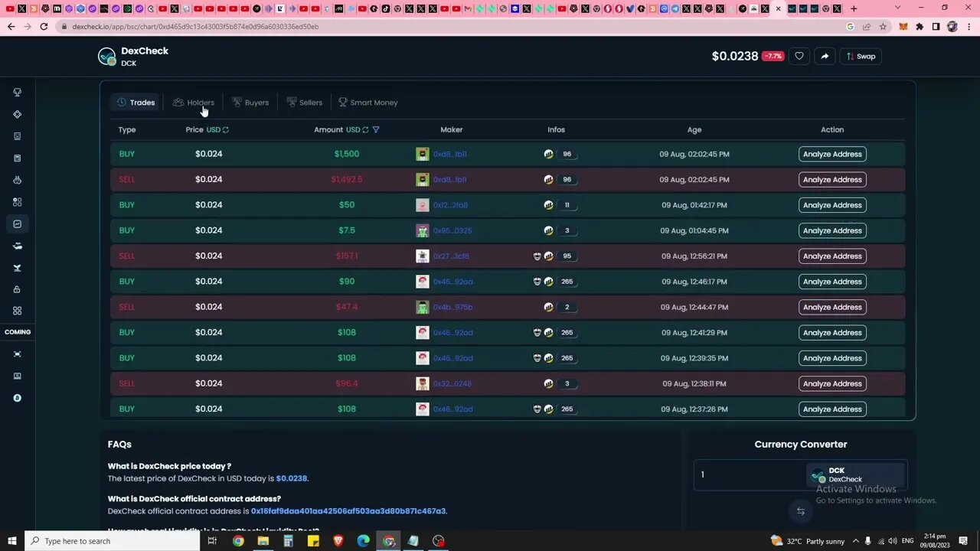Open the browser extensions puzzle icon
Screen dimensions: 980x551
920,26
